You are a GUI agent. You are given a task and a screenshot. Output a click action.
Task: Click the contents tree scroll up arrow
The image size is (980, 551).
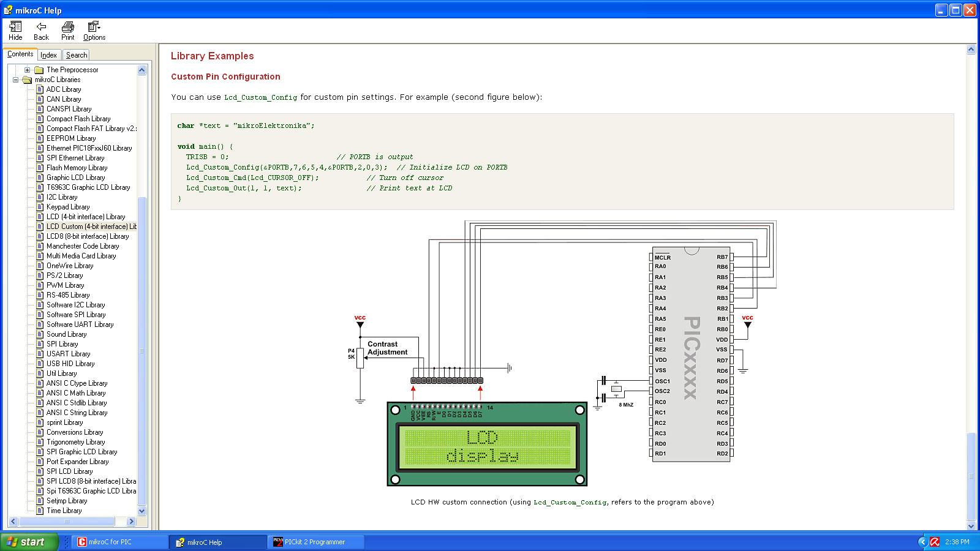click(142, 70)
